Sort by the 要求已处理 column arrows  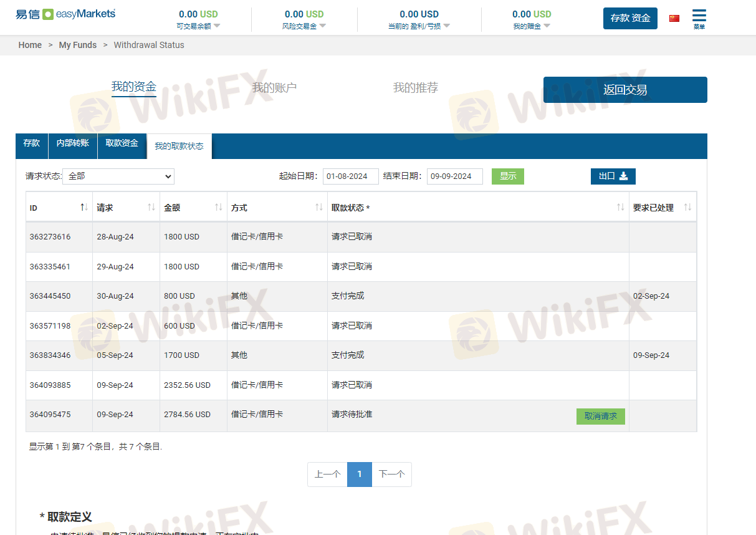688,207
